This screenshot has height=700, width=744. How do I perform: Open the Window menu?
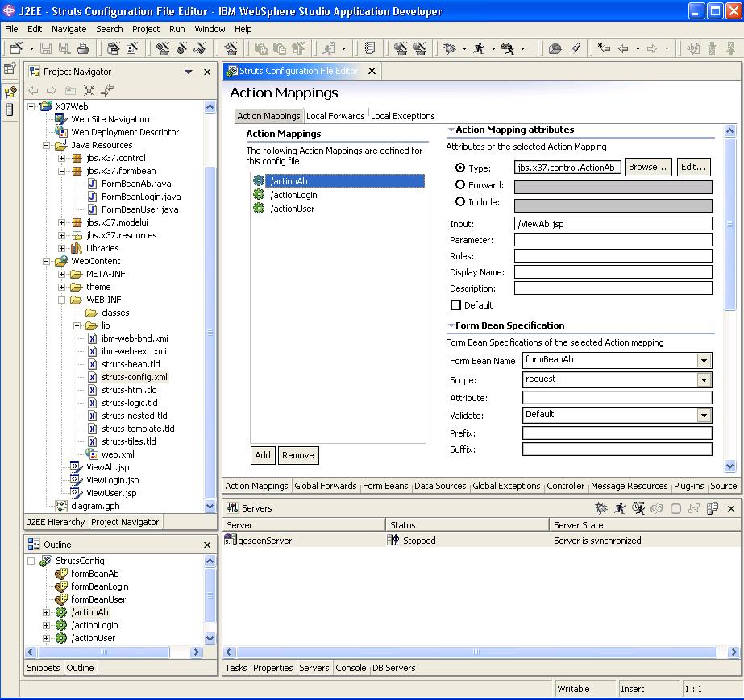point(210,29)
